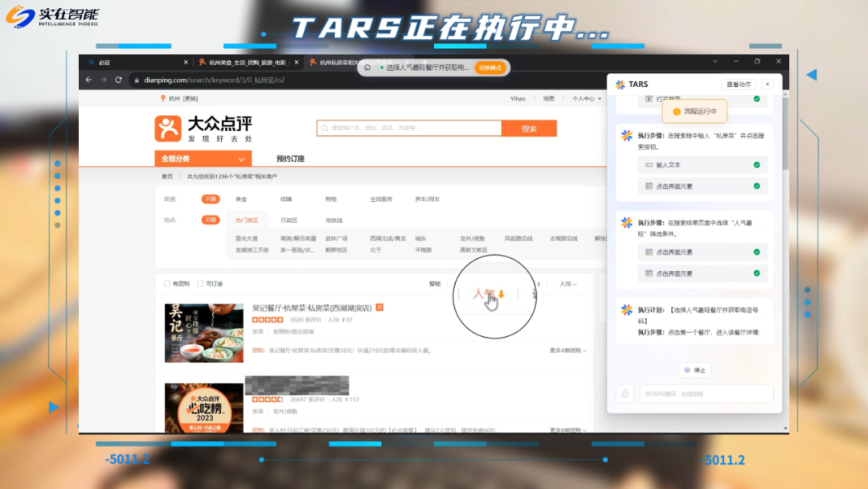Viewport: 868px width, 489px height.
Task: Open the 吴记餐厅 thumbnail image
Action: click(x=203, y=333)
